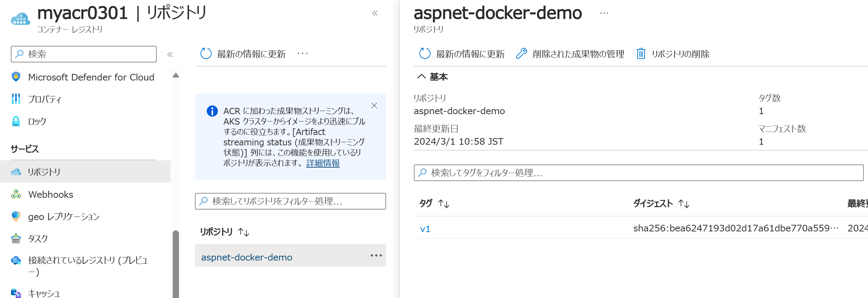Refresh the aspnet-docker-demo repository pane

pyautogui.click(x=462, y=54)
